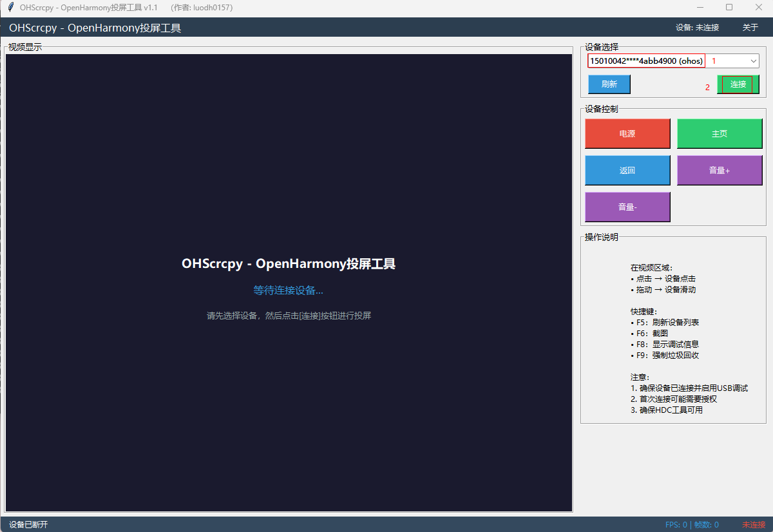Image resolution: width=773 pixels, height=532 pixels.
Task: Click the 音量+ volume up button
Action: 720,171
